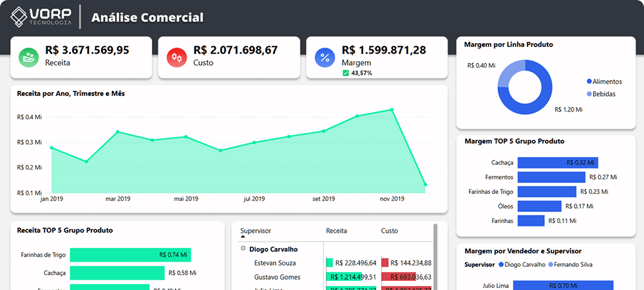Select the Gustavo Gomes row
This screenshot has width=644, height=290.
[x=336, y=277]
